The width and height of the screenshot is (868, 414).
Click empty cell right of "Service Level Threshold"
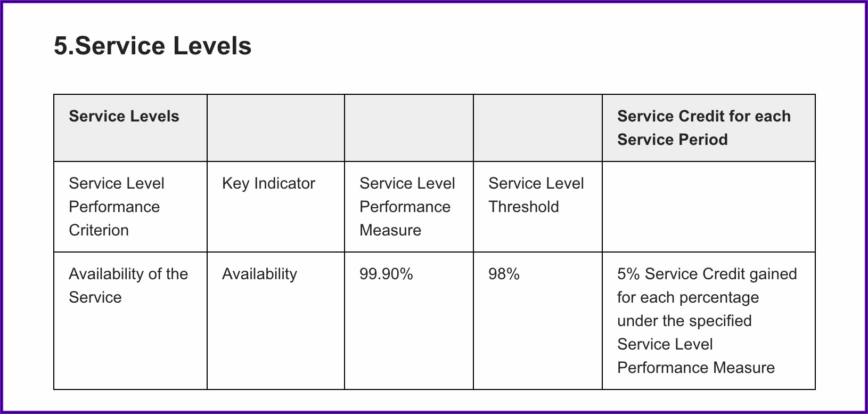pyautogui.click(x=708, y=207)
